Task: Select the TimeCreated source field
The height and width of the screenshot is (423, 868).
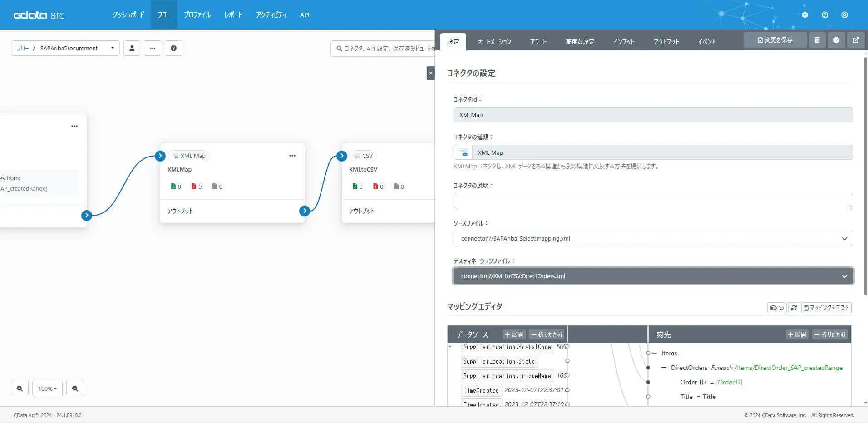Action: tap(481, 390)
